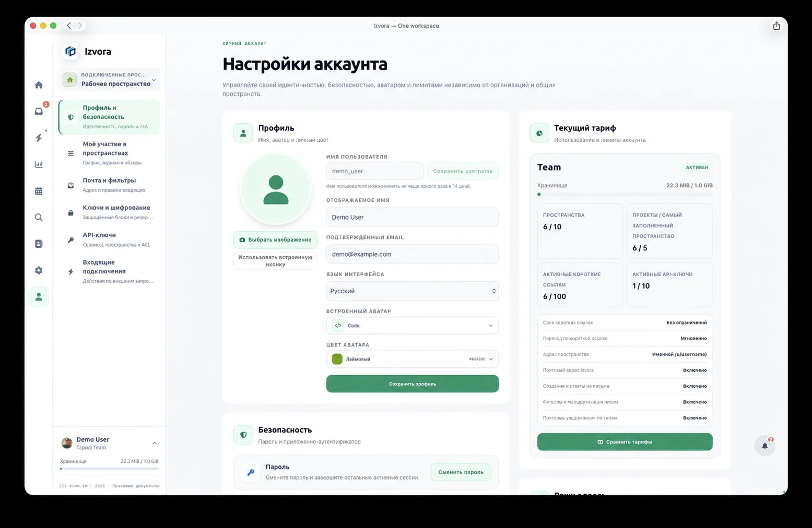Navigate back with the title bar arrow

click(69, 26)
